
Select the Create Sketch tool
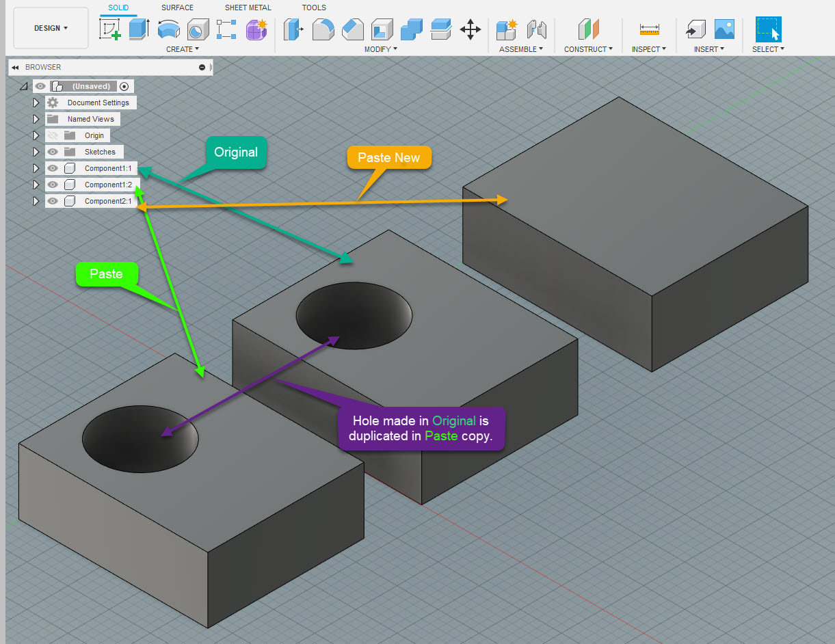pos(110,29)
